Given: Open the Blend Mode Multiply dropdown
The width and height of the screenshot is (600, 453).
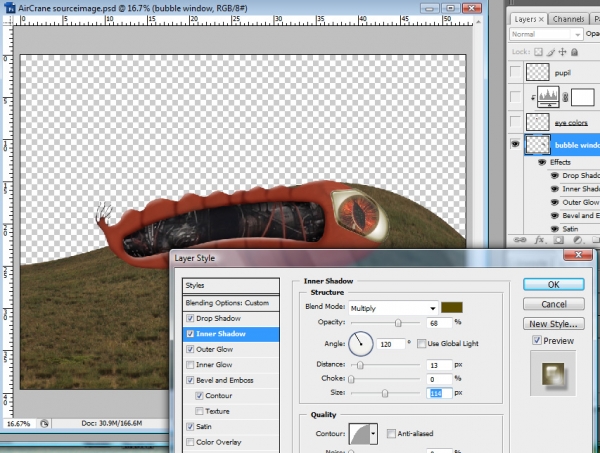Looking at the screenshot, I should click(393, 308).
